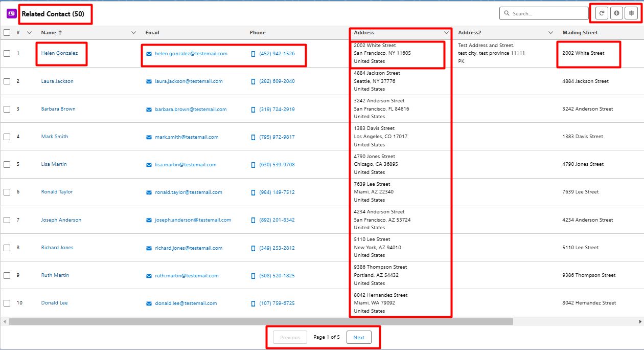The height and width of the screenshot is (350, 644).
Task: Open the Address column dropdown chevron
Action: coord(446,33)
